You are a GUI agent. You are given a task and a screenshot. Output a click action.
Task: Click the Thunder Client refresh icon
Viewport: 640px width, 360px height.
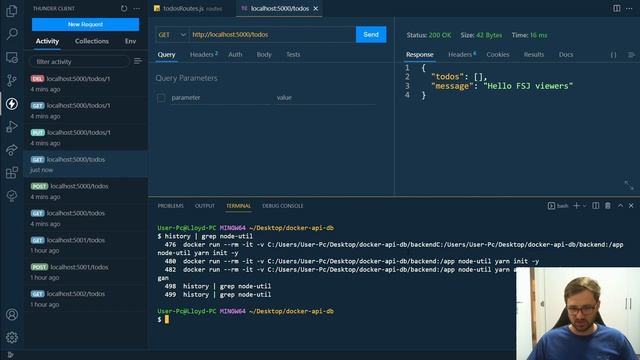[x=124, y=8]
